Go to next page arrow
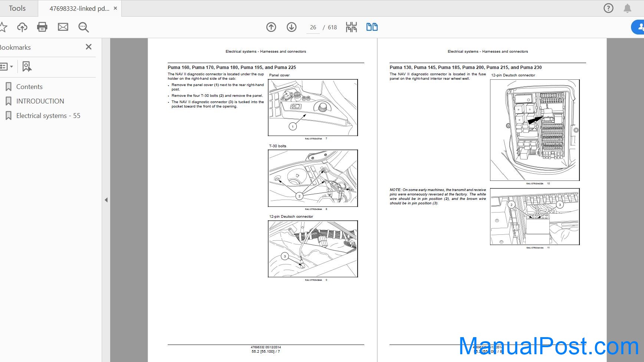 pyautogui.click(x=292, y=27)
